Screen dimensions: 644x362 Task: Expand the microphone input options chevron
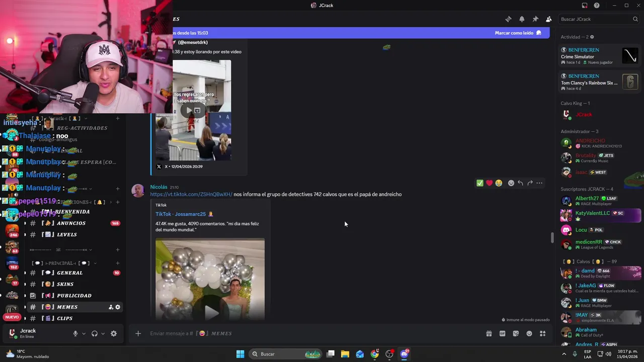(x=84, y=333)
